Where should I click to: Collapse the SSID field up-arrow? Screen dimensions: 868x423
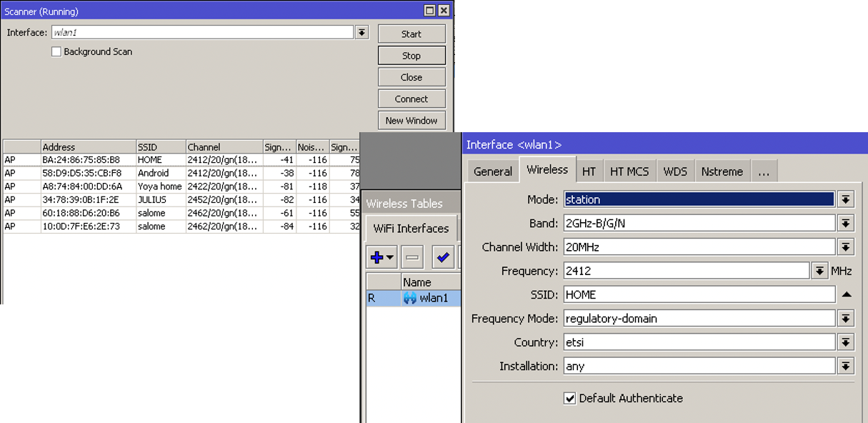846,294
